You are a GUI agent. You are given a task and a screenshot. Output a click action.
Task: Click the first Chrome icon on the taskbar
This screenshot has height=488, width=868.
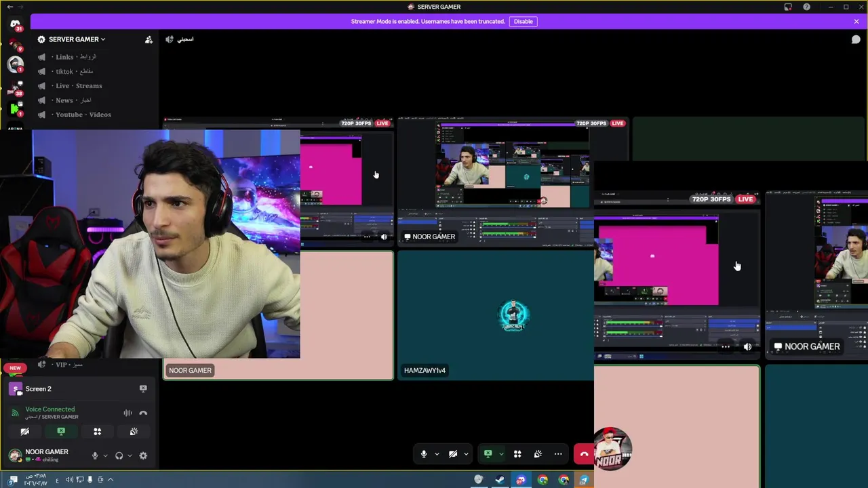coord(542,480)
